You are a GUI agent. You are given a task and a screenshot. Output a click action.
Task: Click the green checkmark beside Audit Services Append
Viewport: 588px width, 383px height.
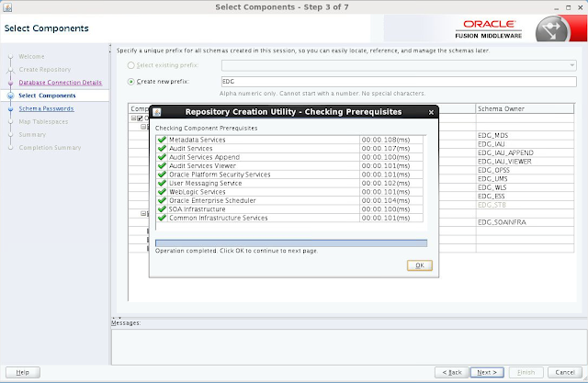(x=162, y=157)
